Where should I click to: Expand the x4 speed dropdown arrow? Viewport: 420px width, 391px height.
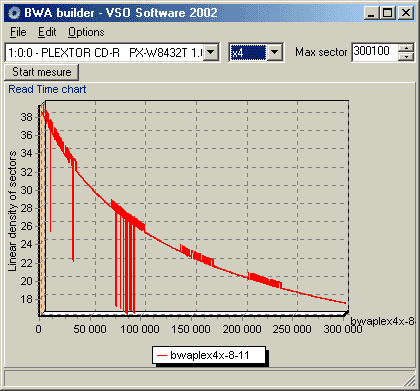(275, 52)
